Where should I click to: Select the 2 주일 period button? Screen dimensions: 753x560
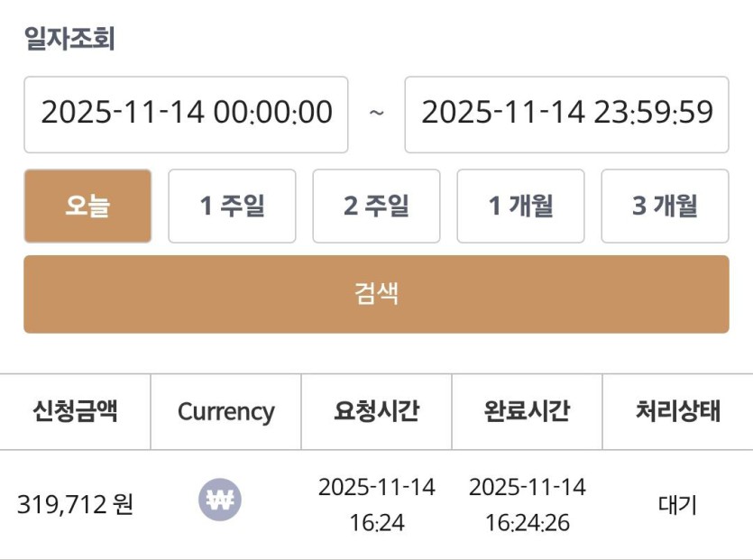pyautogui.click(x=376, y=206)
